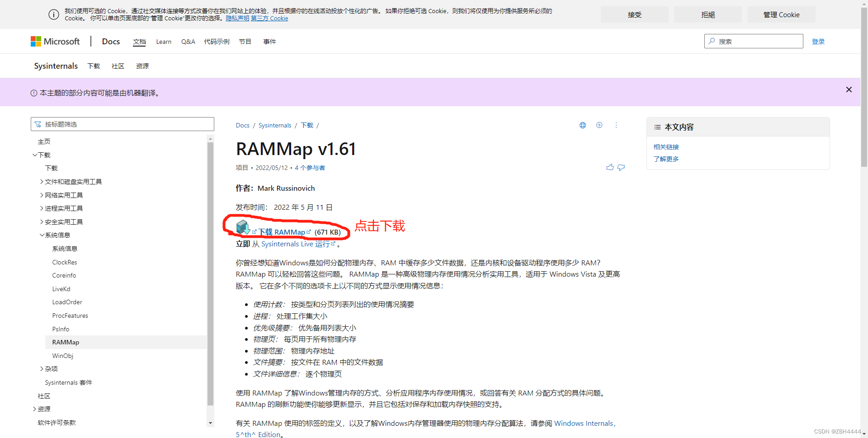Switch to the 社区 tab
Viewport: 868px width, 438px height.
[118, 66]
